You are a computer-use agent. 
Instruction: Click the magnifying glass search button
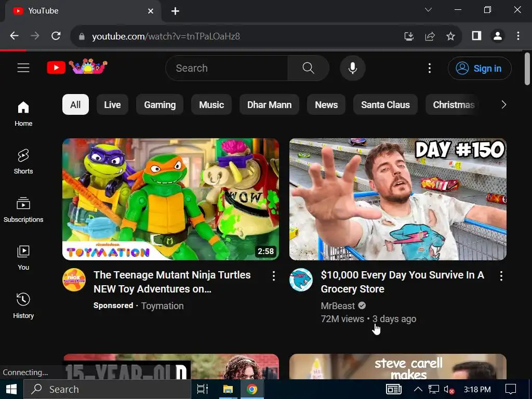pyautogui.click(x=308, y=68)
